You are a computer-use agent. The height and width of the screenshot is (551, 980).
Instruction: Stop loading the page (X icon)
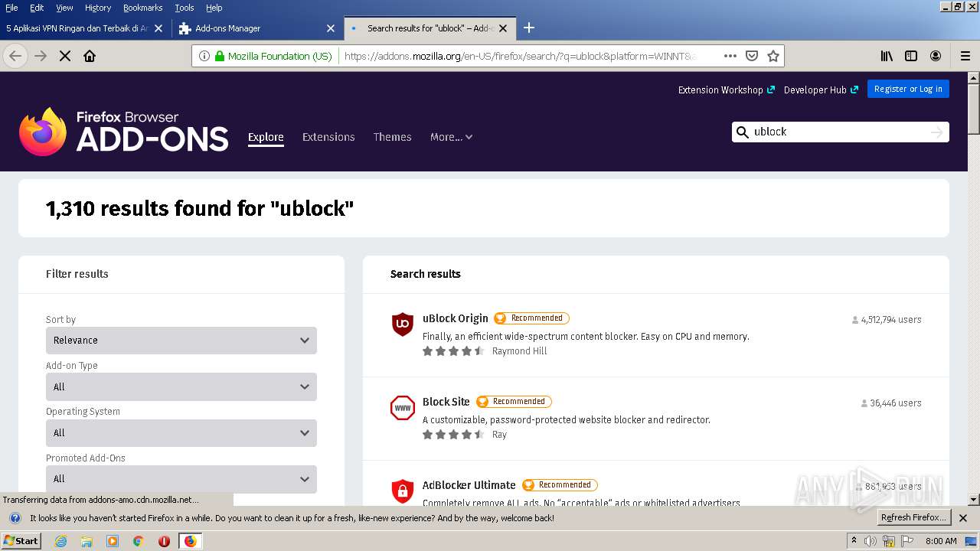click(x=65, y=56)
